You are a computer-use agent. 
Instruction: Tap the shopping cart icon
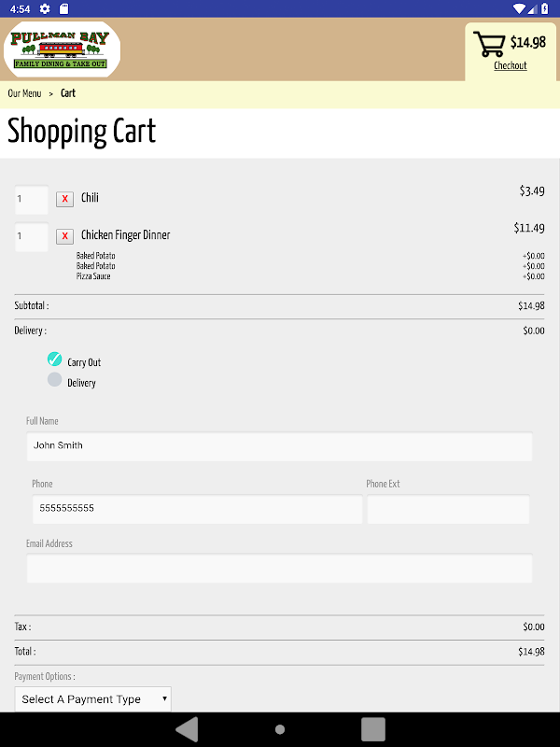[x=489, y=43]
